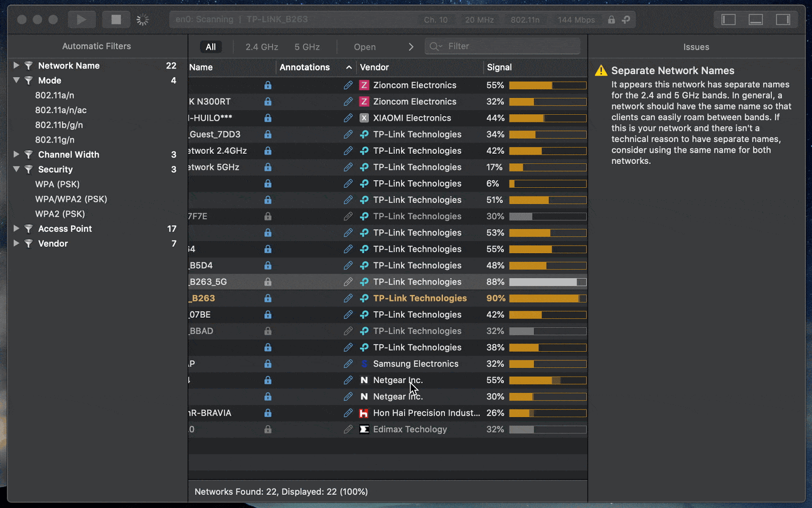Screen dimensions: 812x508
Task: Click the Edimax Techology vendor icon
Action: click(364, 429)
